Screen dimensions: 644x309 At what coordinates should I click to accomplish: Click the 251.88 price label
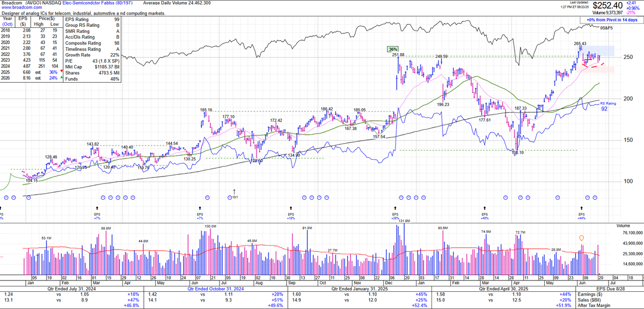tap(398, 55)
